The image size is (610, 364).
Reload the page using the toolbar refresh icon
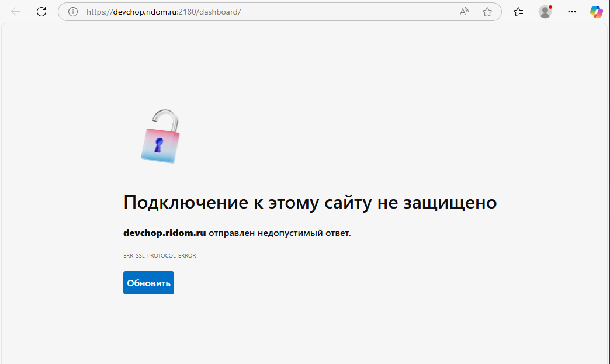[41, 12]
